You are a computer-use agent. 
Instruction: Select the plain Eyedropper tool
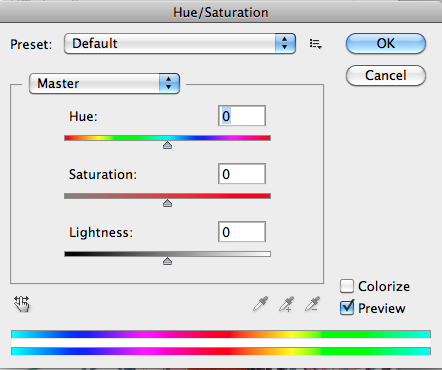(260, 304)
